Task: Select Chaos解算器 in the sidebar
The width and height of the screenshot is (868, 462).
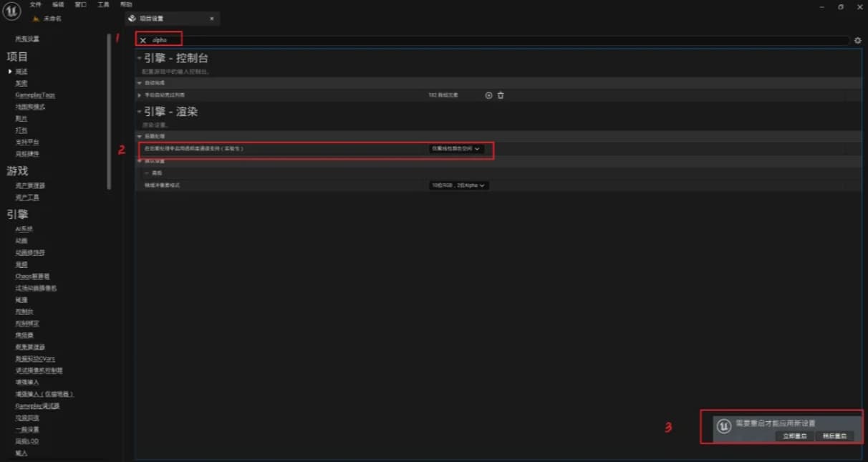Action: 32,276
